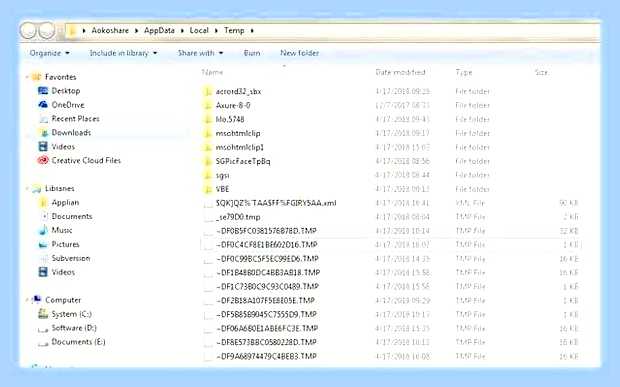620x387 pixels.
Task: Click the Favorites star icon
Action: coord(36,77)
